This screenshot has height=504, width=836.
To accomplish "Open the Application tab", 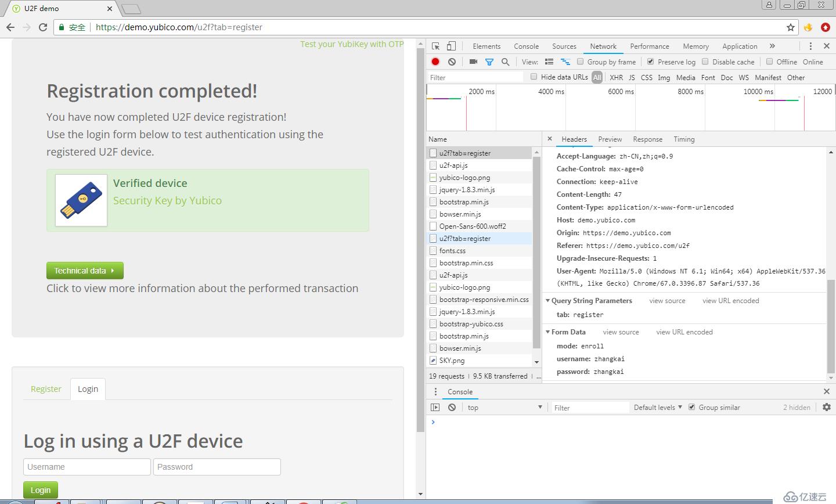I will (x=740, y=46).
